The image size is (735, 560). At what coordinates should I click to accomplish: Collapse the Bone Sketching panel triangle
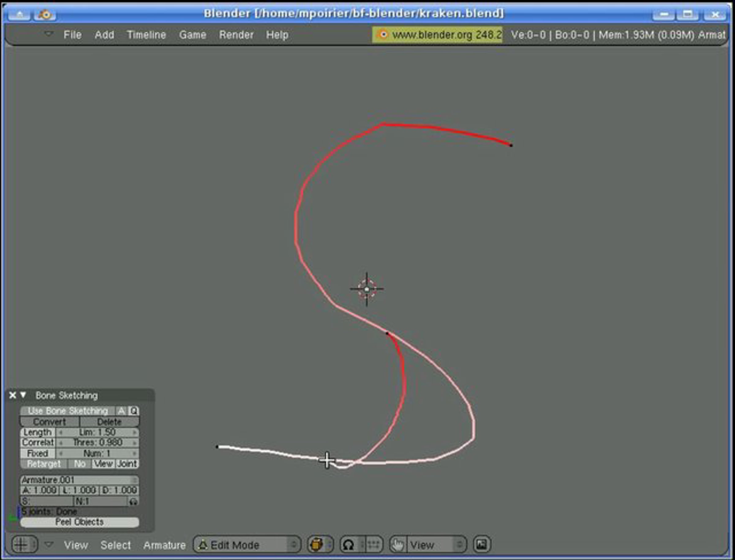[x=23, y=395]
